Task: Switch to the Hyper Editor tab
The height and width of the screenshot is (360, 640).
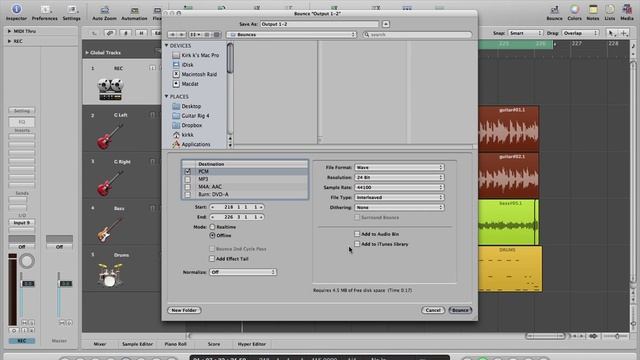Action: tap(251, 344)
